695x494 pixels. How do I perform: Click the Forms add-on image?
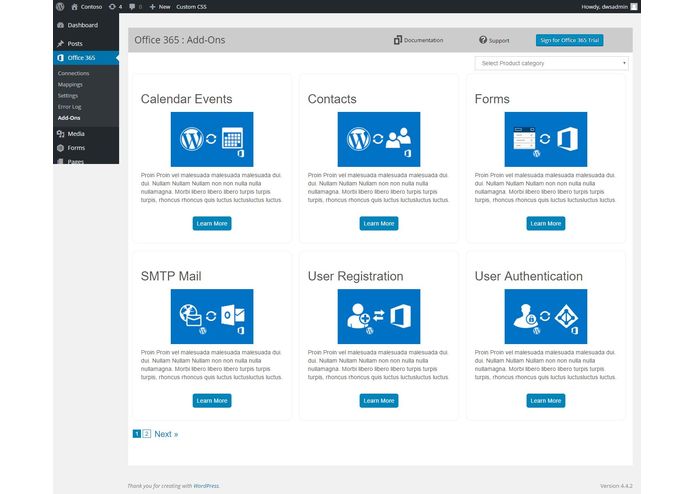(546, 139)
